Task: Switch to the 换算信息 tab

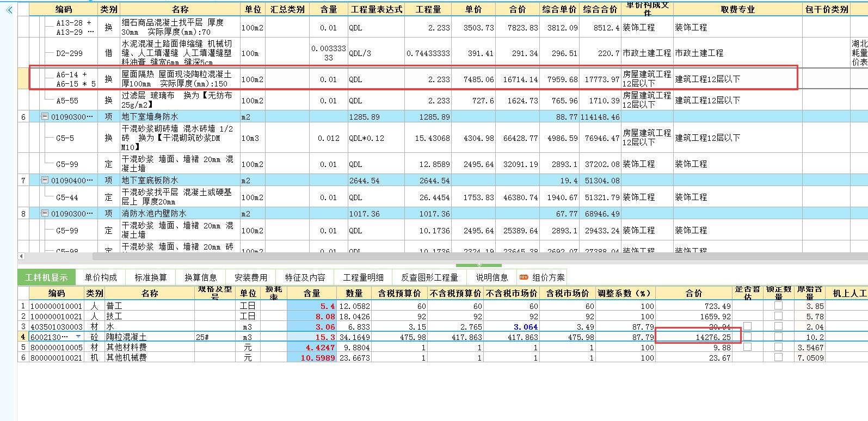Action: (x=201, y=277)
